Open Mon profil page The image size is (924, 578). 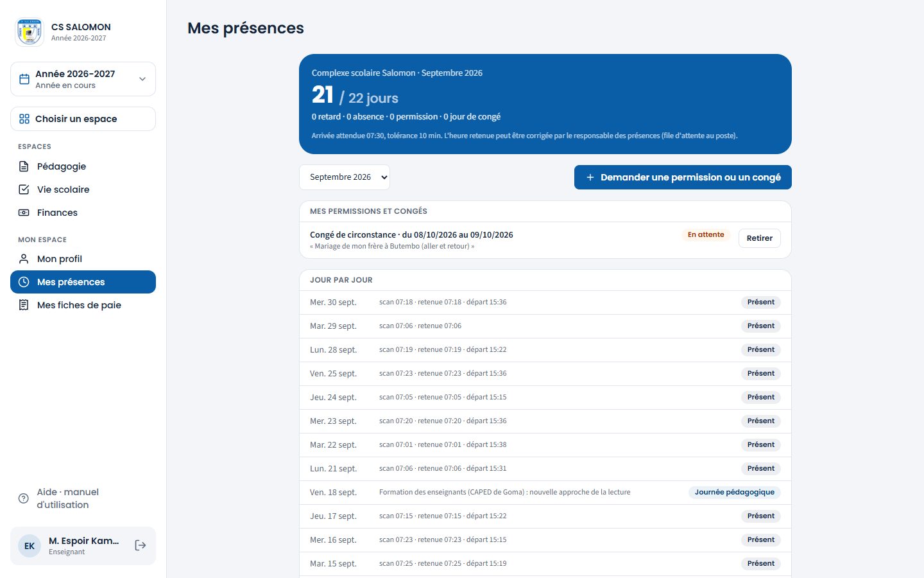pyautogui.click(x=83, y=259)
